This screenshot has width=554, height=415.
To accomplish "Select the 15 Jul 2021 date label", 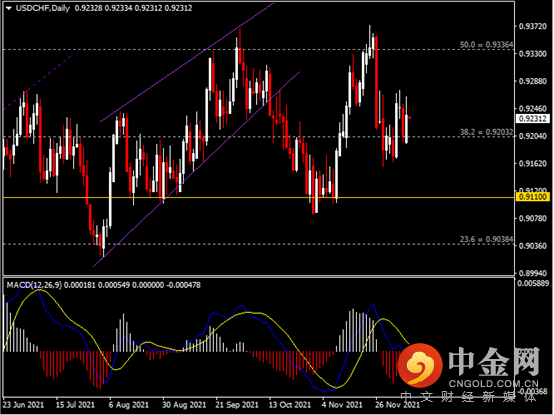I will click(x=75, y=405).
